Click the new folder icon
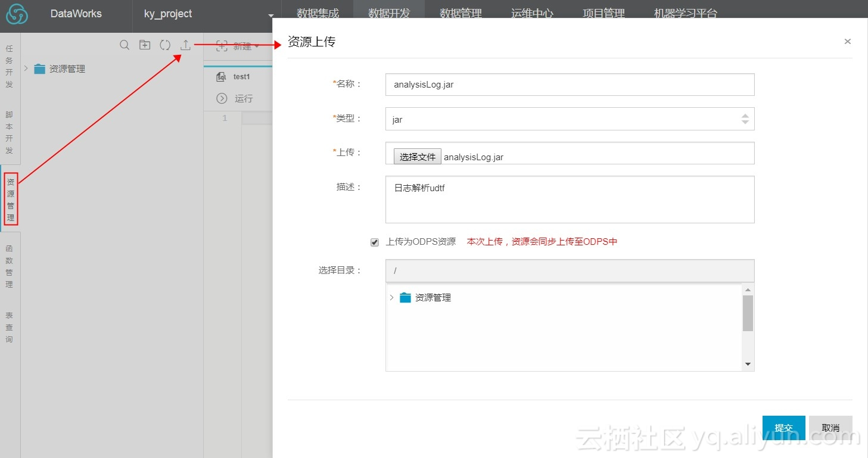 pos(145,45)
